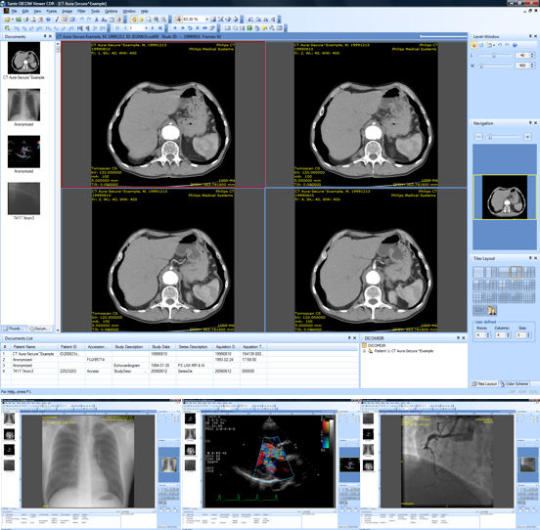
Task: Open the dropdown arrow in the Level Window toolbar
Action: coord(494,45)
